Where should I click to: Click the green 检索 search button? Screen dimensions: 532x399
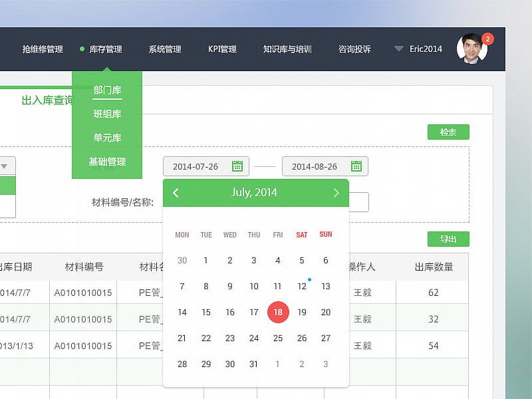point(448,132)
